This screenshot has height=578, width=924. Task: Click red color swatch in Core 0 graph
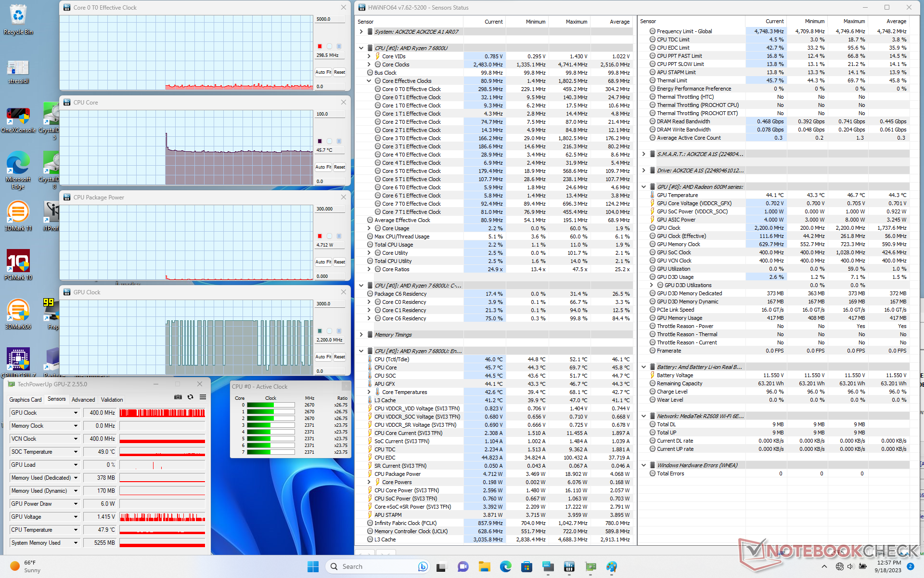click(320, 46)
